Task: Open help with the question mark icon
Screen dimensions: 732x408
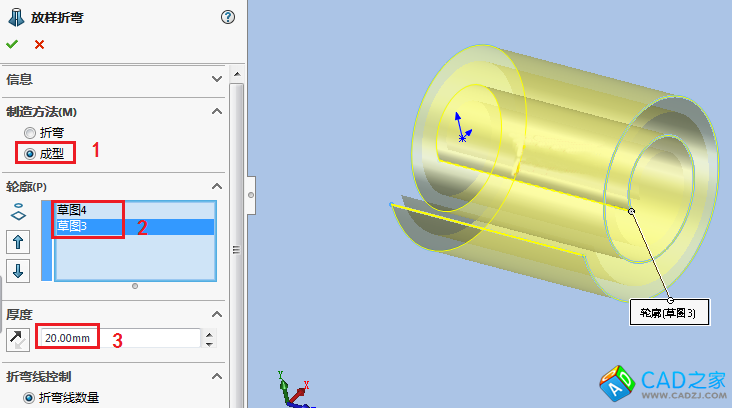Action: click(227, 17)
